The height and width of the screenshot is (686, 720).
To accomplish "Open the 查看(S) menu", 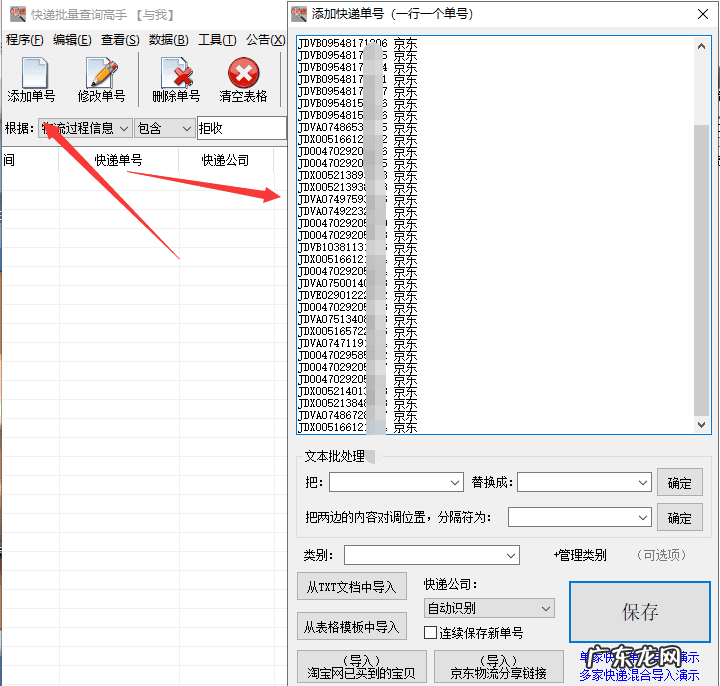I will 120,40.
